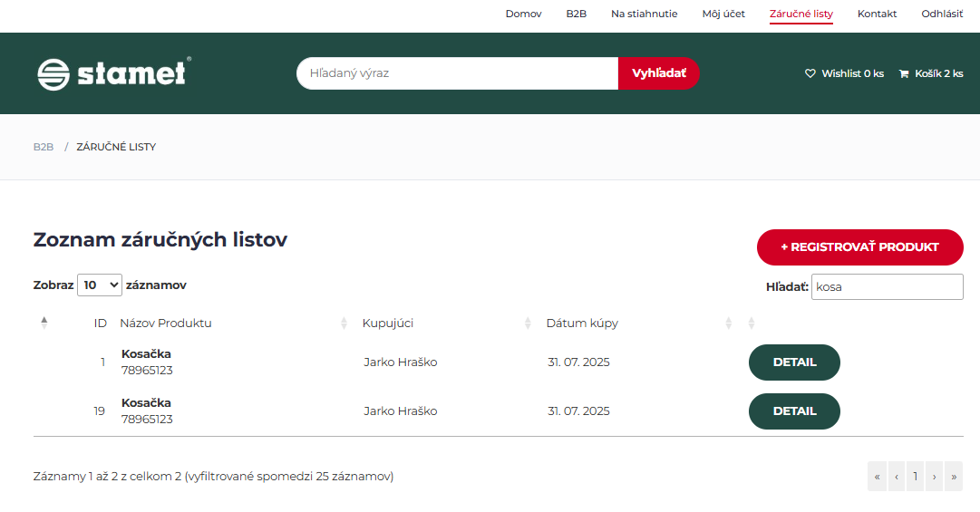
Task: Go to the first page of results
Action: point(877,477)
